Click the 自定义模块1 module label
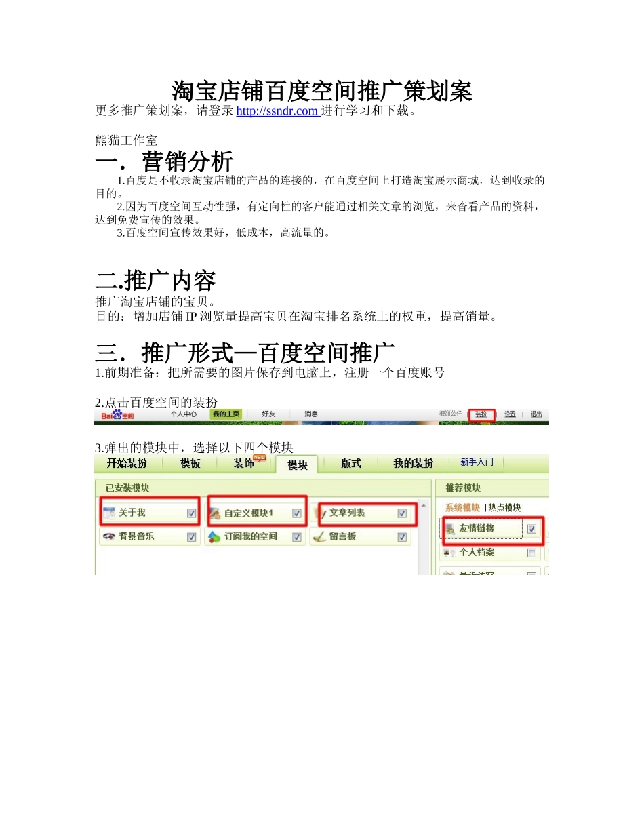Screen dimensions: 644x834 tap(249, 513)
